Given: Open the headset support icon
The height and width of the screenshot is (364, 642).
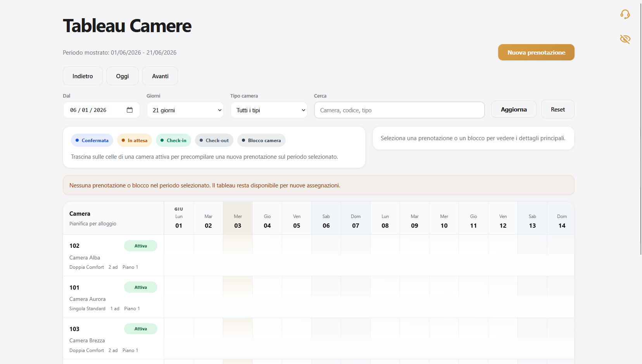Looking at the screenshot, I should pyautogui.click(x=625, y=14).
